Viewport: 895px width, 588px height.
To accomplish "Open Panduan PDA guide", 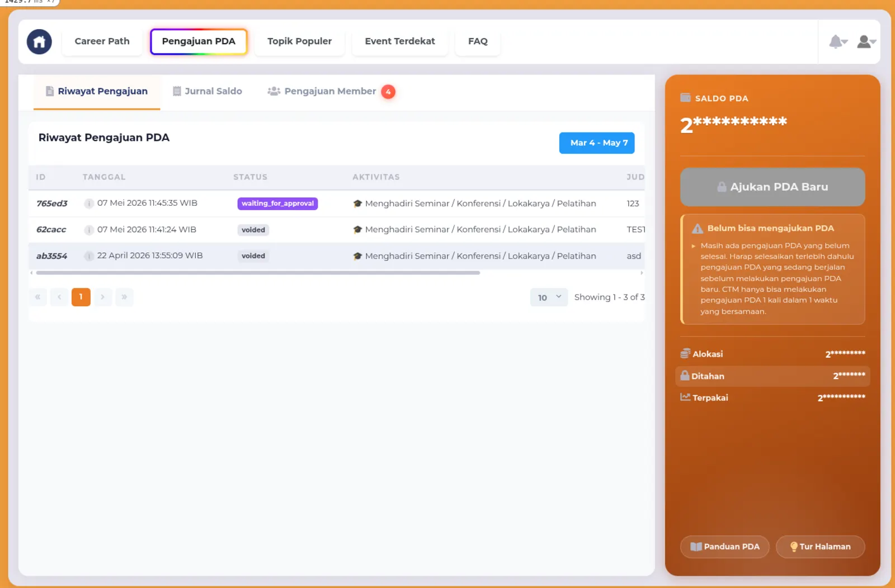I will (x=725, y=547).
